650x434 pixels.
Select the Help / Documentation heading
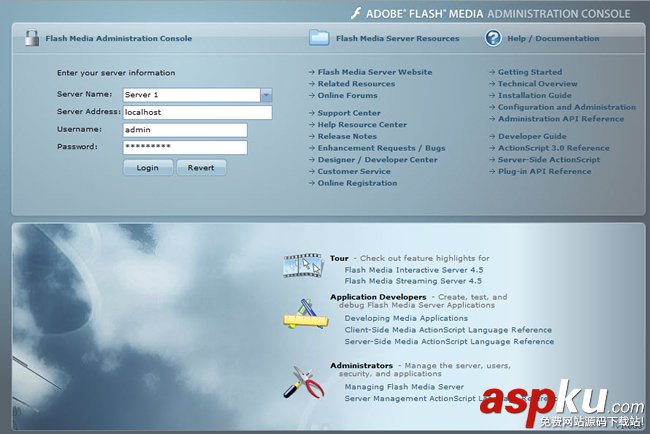tap(553, 38)
